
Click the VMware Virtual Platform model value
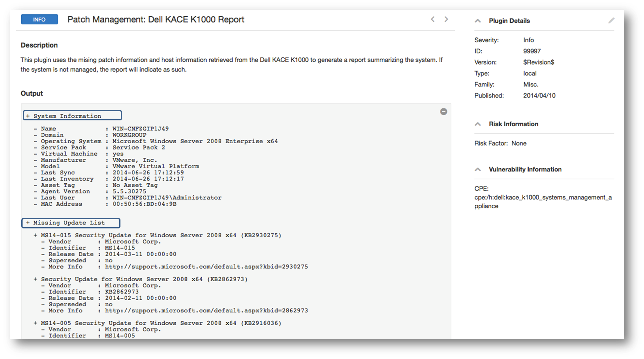[x=156, y=166]
